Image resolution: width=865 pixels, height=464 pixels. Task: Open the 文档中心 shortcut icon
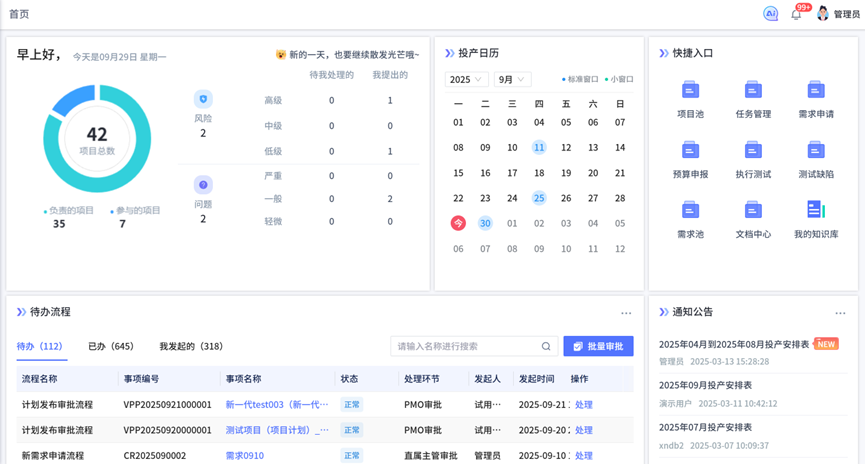coord(753,210)
